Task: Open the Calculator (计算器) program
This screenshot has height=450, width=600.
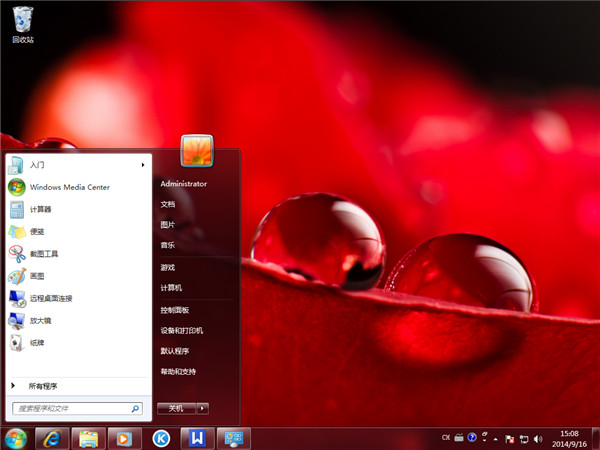Action: tap(40, 209)
